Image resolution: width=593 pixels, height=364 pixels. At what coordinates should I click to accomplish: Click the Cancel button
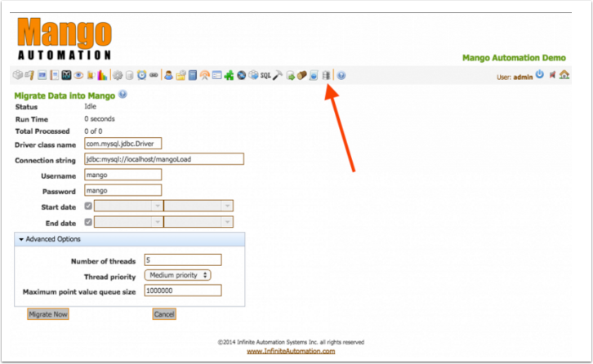(x=164, y=314)
